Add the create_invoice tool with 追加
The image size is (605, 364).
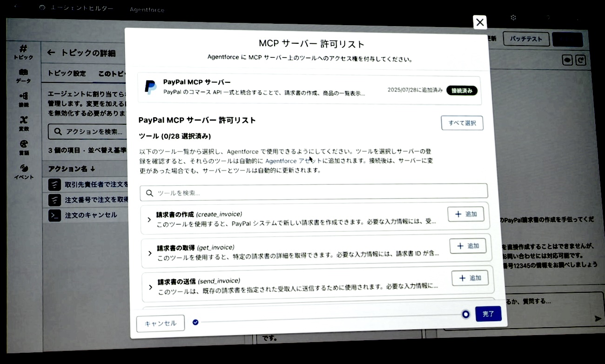click(x=466, y=214)
